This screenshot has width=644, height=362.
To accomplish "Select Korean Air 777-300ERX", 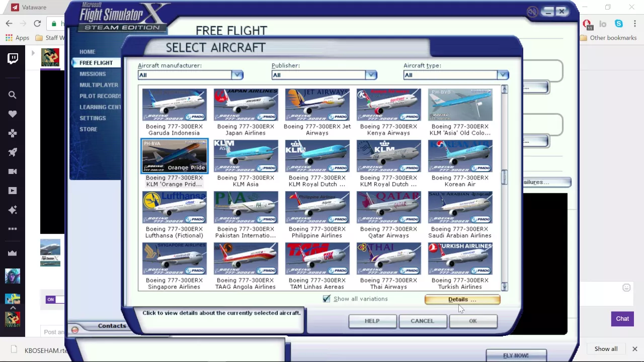I will click(460, 156).
